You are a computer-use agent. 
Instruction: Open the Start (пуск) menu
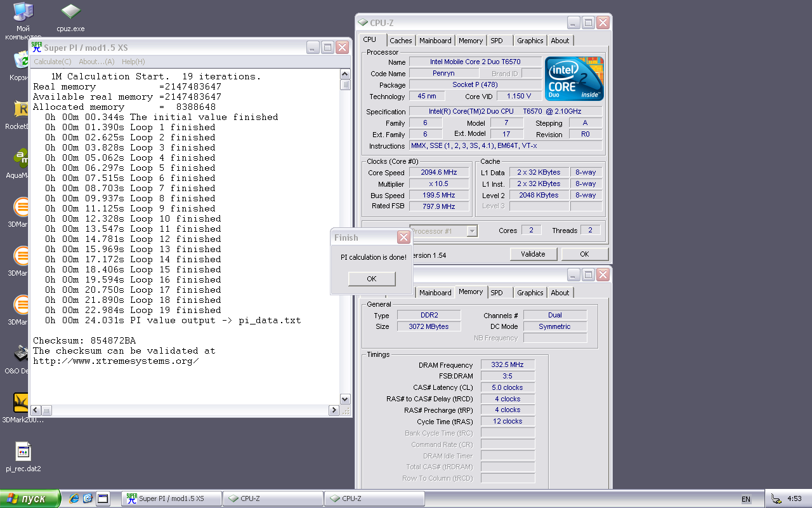(x=30, y=498)
